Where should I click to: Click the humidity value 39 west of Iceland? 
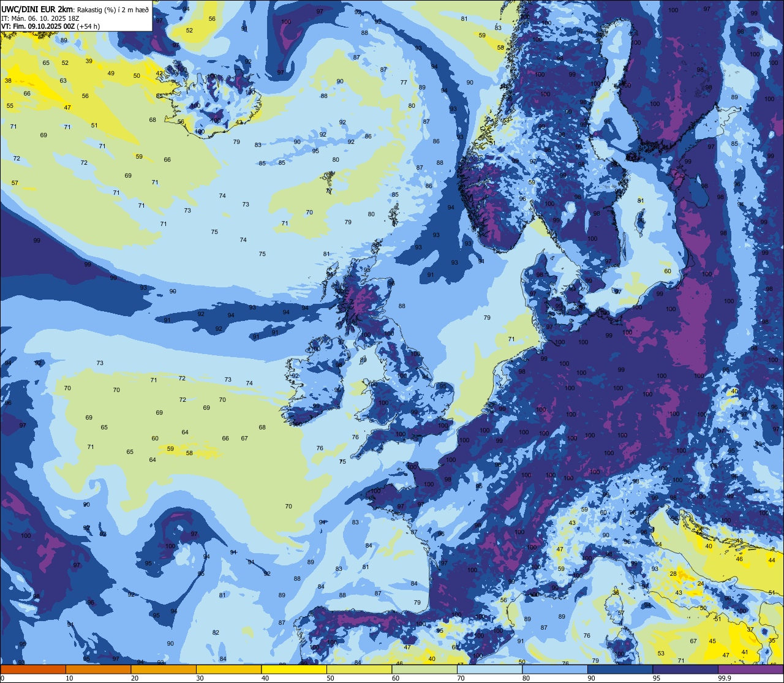click(x=89, y=61)
